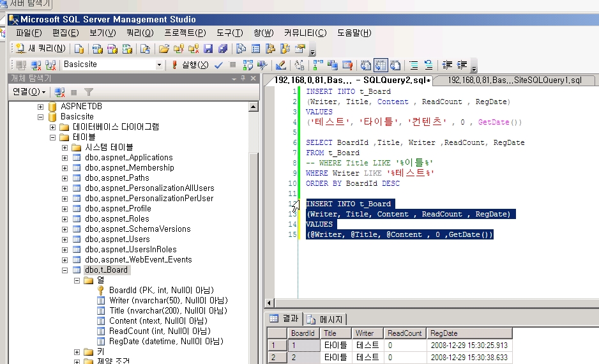The height and width of the screenshot is (364, 599).
Task: Toggle Include Client Statistics
Action: pyautogui.click(x=332, y=65)
